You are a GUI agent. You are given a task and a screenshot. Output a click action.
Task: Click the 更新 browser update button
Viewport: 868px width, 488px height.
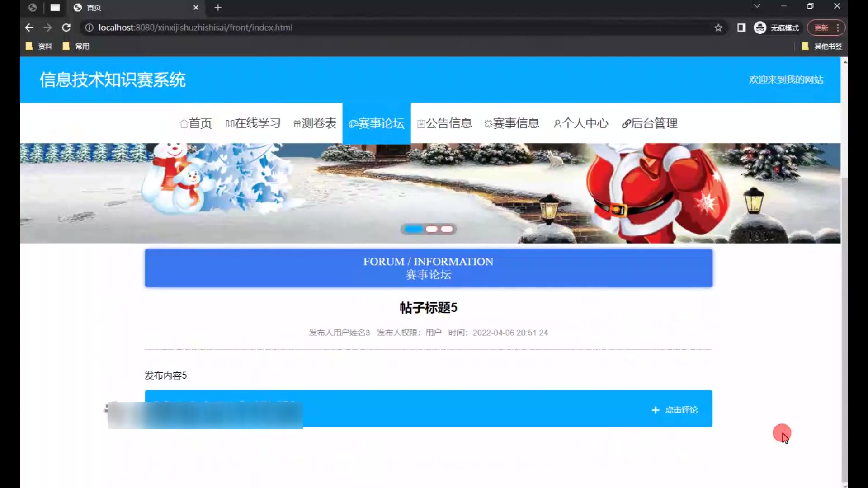click(821, 28)
